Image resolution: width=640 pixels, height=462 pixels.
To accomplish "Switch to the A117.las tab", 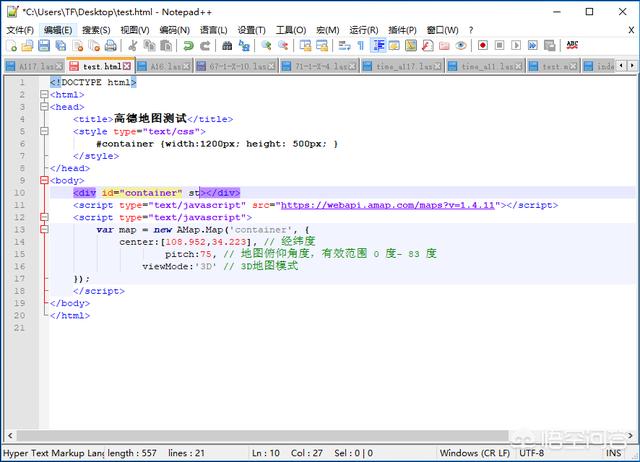I will pos(35,66).
